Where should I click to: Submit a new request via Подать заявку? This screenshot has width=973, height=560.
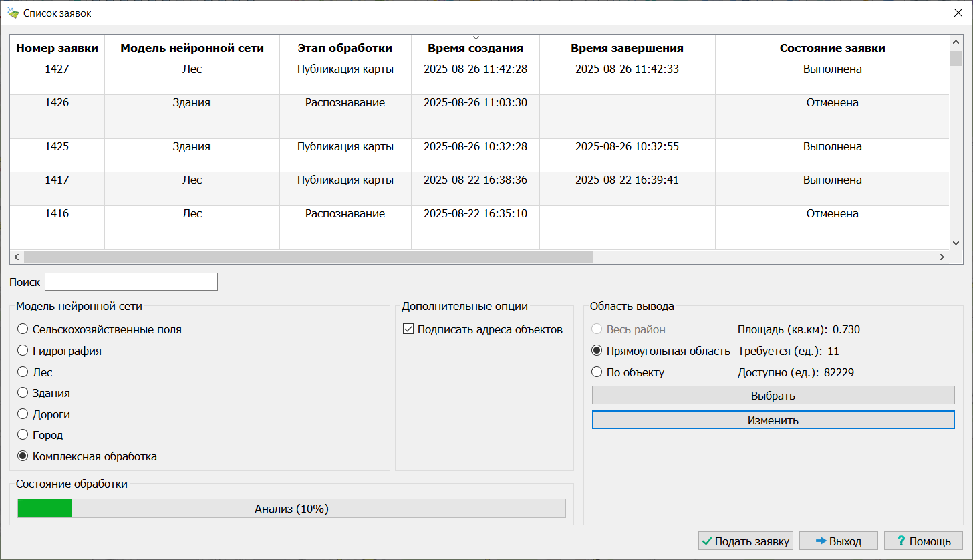745,541
